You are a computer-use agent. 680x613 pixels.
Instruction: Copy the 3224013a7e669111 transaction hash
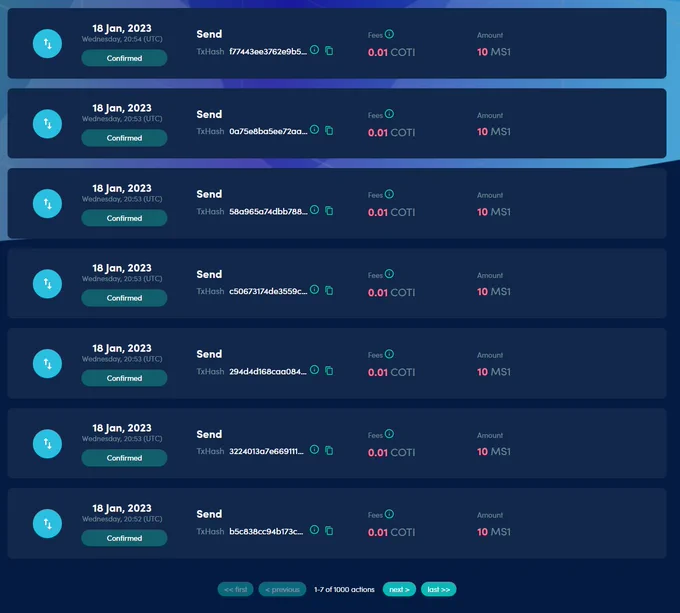(x=329, y=450)
